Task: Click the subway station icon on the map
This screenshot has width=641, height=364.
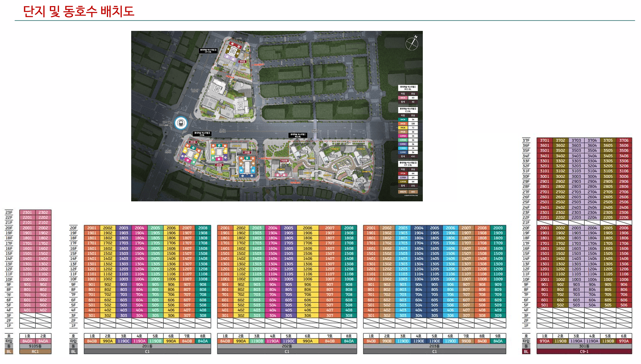Action: [x=181, y=123]
